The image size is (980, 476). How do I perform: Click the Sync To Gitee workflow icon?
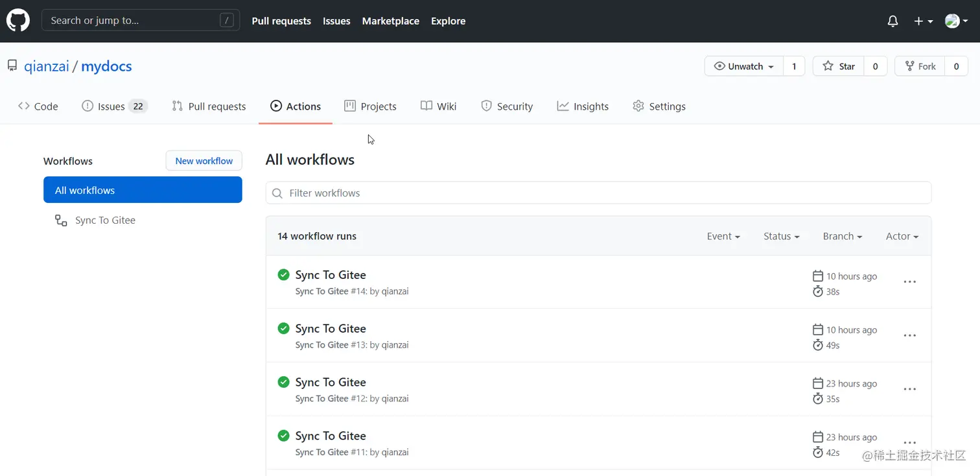click(x=61, y=220)
